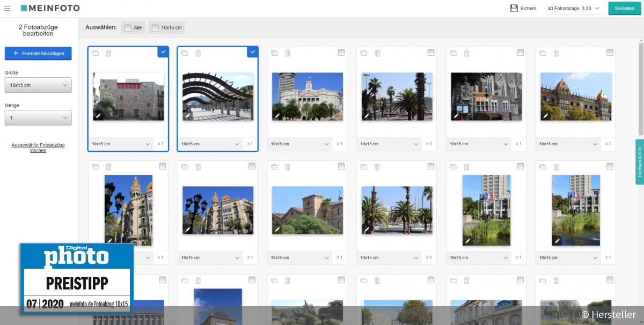Select the castle with green trees checkbox
644x325 pixels.
tap(341, 166)
